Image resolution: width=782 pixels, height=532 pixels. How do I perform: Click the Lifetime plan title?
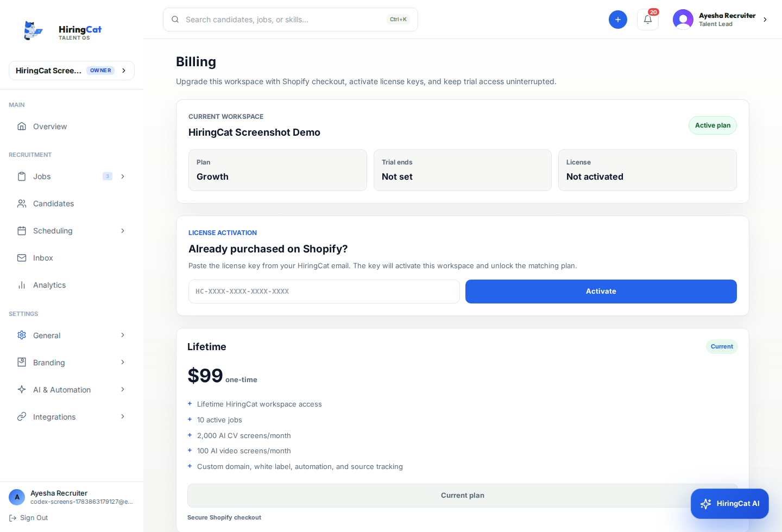tap(207, 347)
